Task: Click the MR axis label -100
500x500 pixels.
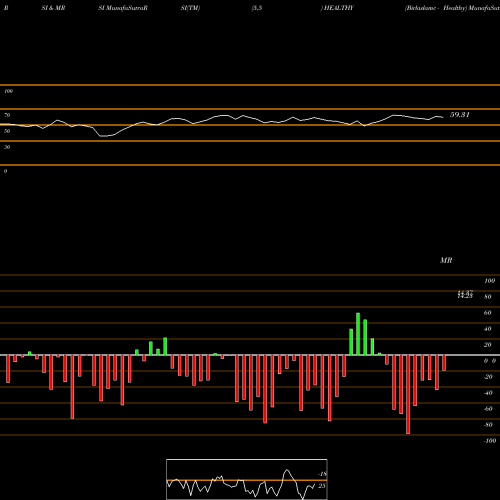Action: (x=490, y=441)
